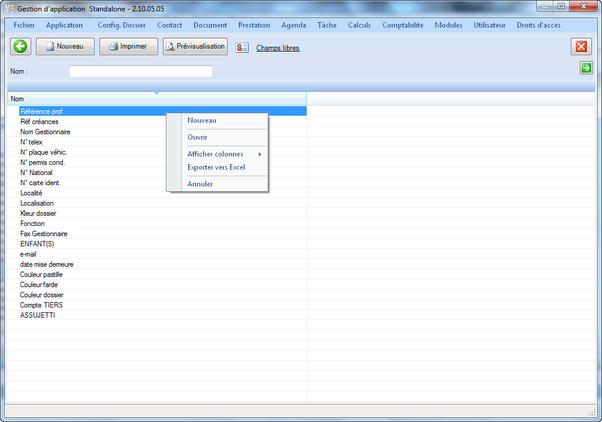This screenshot has width=602, height=422.
Task: Click the green back arrow icon
Action: pyautogui.click(x=20, y=47)
